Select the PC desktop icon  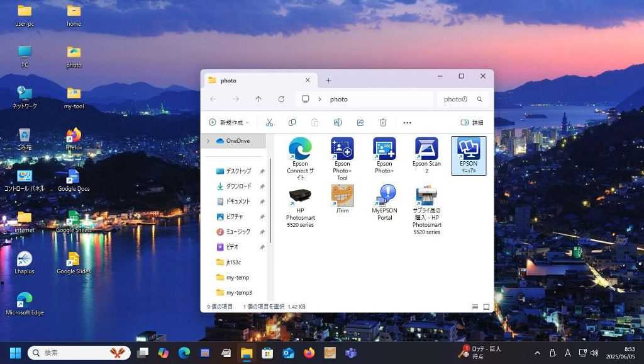pos(25,57)
